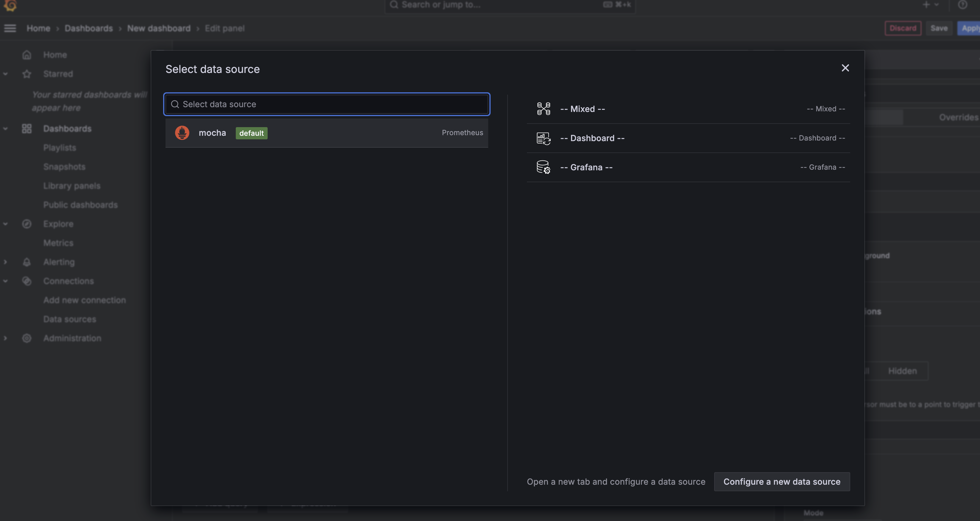Click the Alerting bell icon
The width and height of the screenshot is (980, 521).
tap(26, 262)
